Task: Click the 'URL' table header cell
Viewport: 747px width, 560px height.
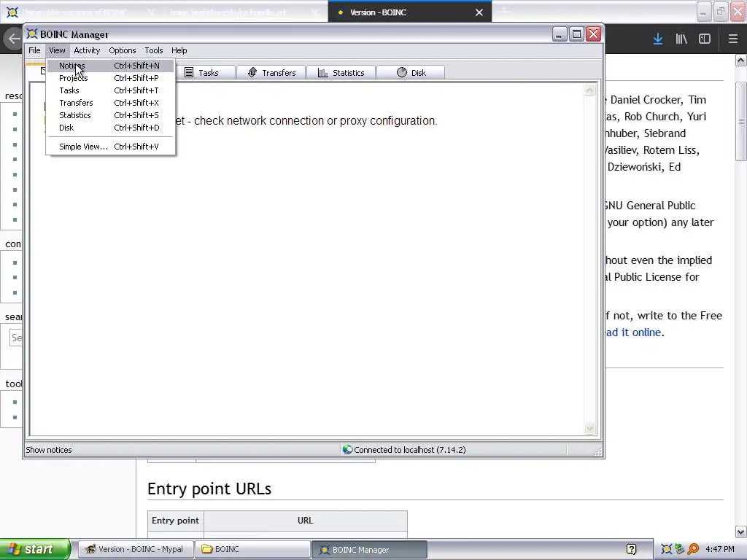Action: 306,521
